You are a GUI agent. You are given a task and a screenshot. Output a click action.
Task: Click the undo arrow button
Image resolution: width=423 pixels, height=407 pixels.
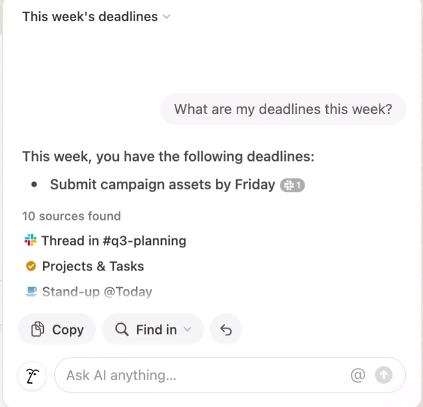click(226, 330)
